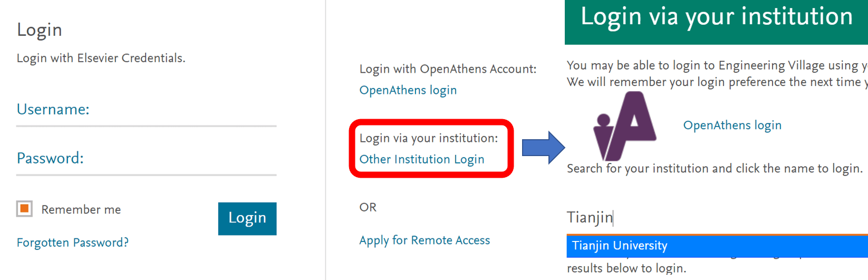Click the blue right-pointing arrow

pos(543,148)
